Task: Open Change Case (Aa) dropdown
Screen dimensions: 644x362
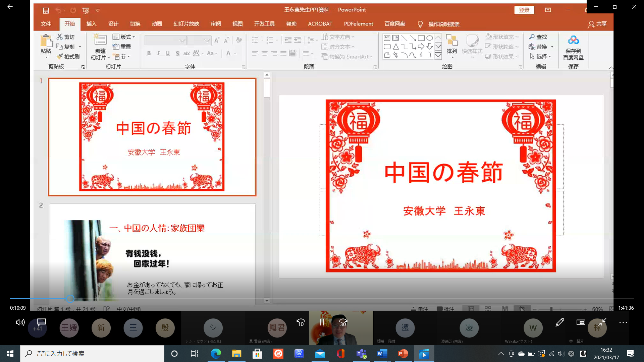Action: pos(212,53)
